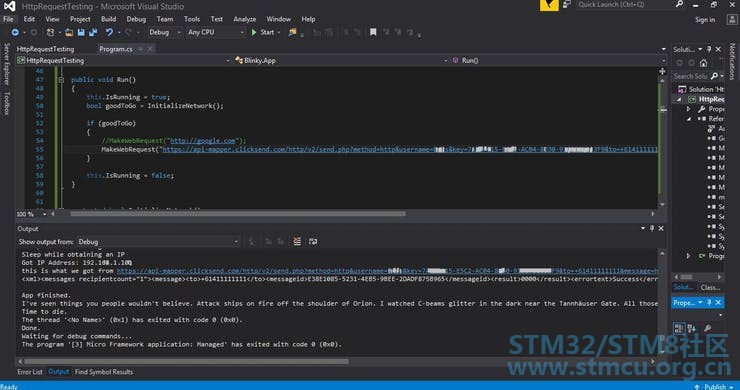Expand the Properties node in Solution Explorer

(x=688, y=109)
